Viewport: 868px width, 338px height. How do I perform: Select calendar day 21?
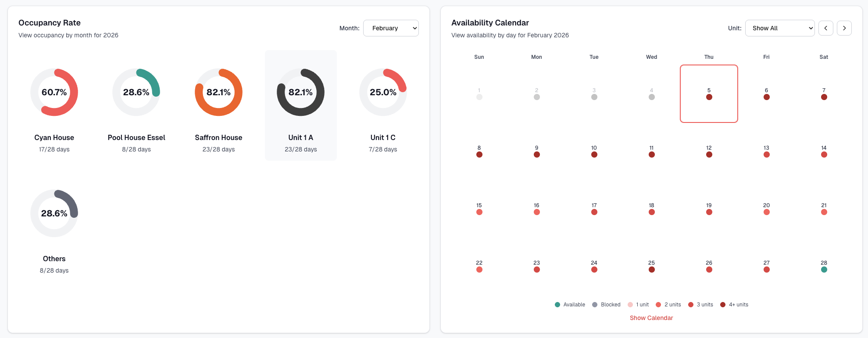click(x=824, y=209)
